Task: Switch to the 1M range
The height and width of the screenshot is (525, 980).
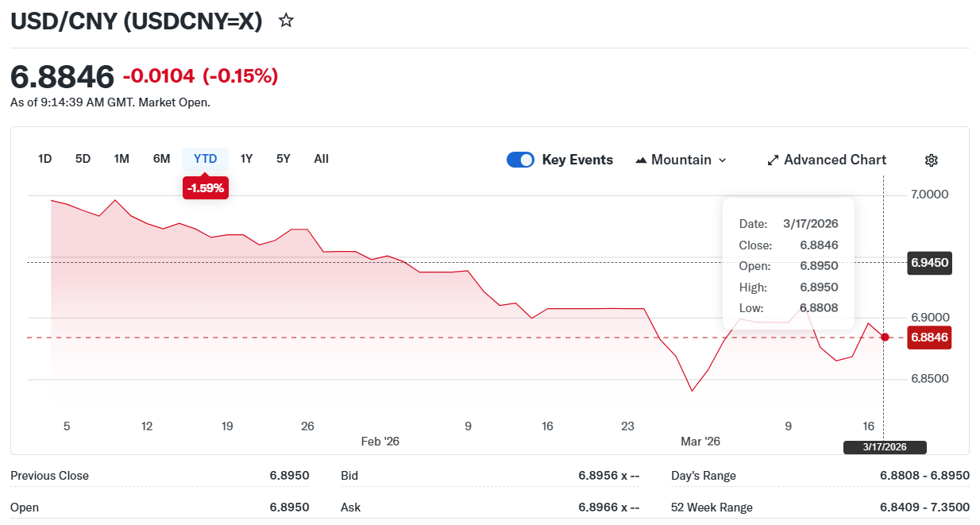Action: 122,159
